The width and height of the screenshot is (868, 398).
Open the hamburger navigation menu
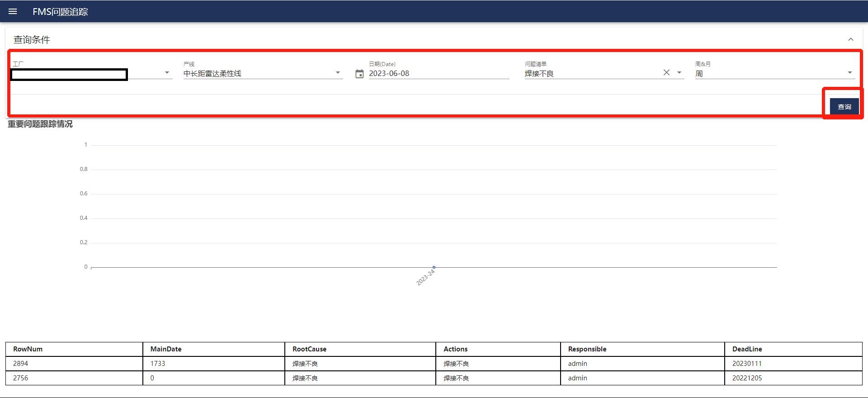(13, 11)
